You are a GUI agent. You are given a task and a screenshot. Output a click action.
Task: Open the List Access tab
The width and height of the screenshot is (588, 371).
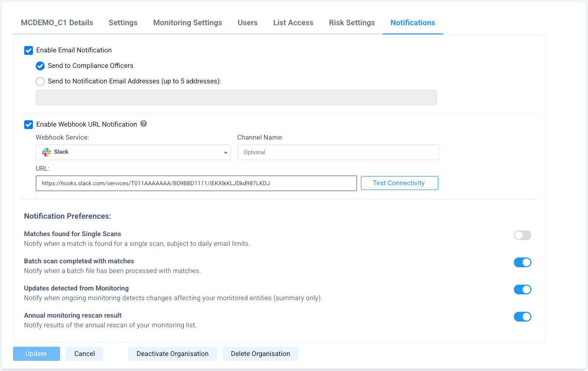(293, 23)
